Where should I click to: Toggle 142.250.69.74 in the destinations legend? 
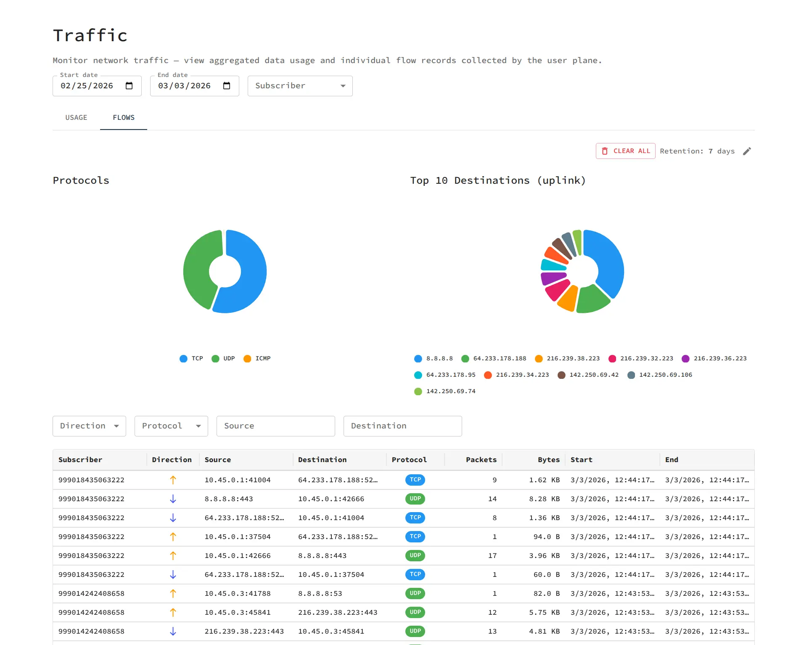[445, 391]
